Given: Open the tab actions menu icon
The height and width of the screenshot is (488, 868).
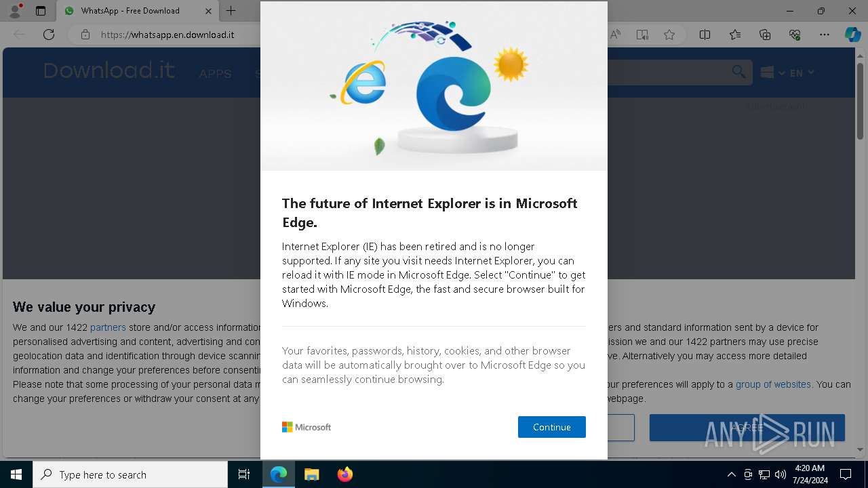Looking at the screenshot, I should 41,11.
